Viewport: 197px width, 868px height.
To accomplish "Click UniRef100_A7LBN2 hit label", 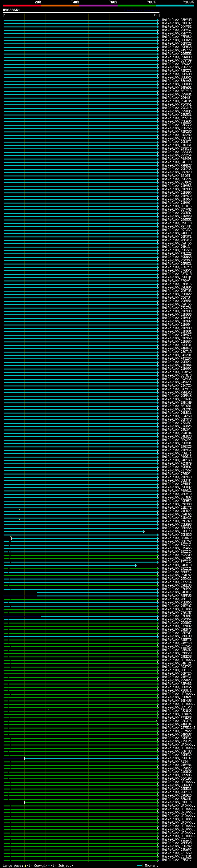I will tap(176, 616).
